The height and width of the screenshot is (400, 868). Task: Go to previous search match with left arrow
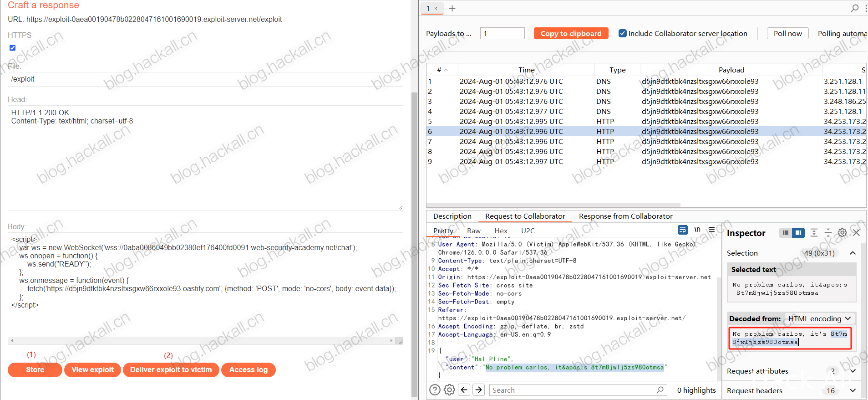coord(464,390)
